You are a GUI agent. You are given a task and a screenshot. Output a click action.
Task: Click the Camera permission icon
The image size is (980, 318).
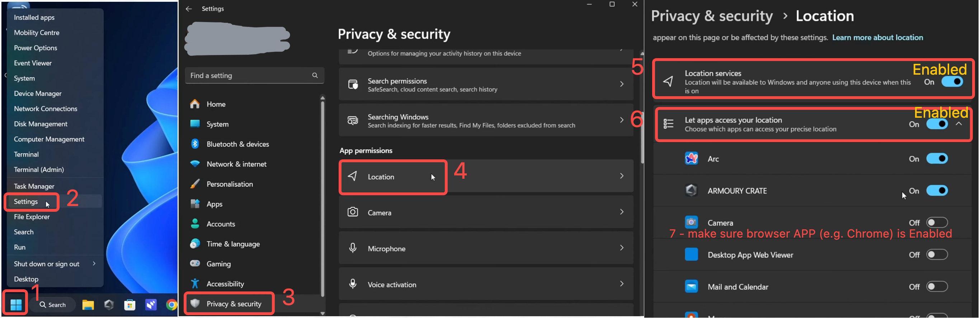click(x=353, y=212)
